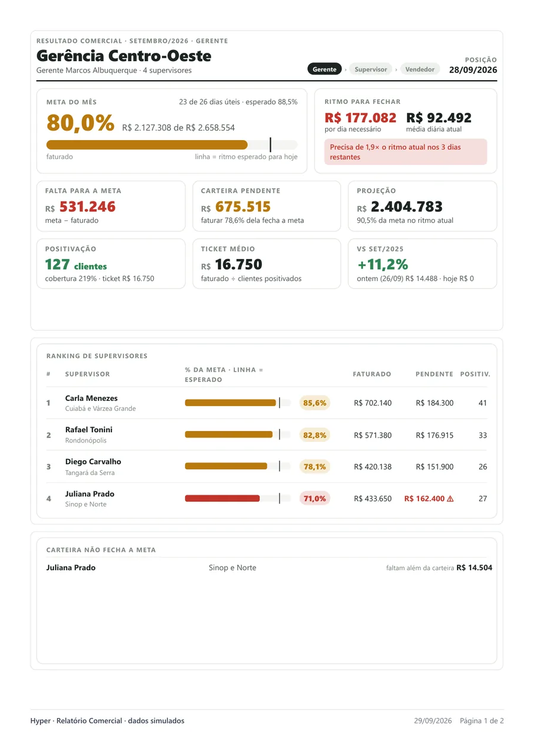Click pendente amount R$ 151.900
This screenshot has width=534, height=756.
click(435, 467)
